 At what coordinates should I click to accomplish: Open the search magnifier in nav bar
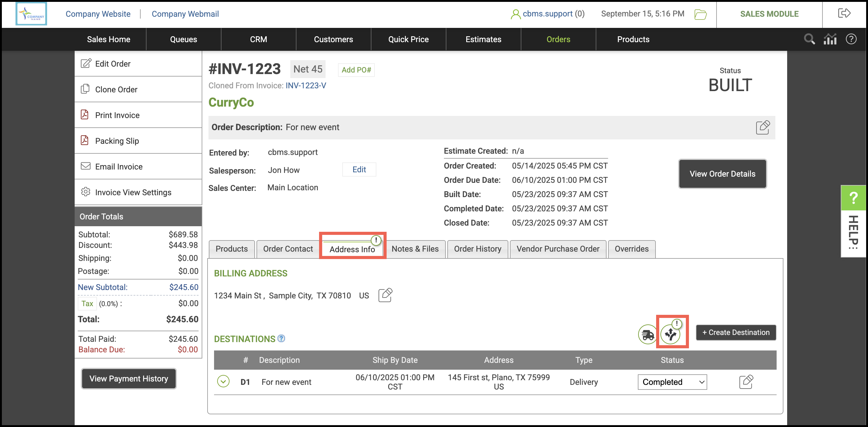(x=809, y=39)
